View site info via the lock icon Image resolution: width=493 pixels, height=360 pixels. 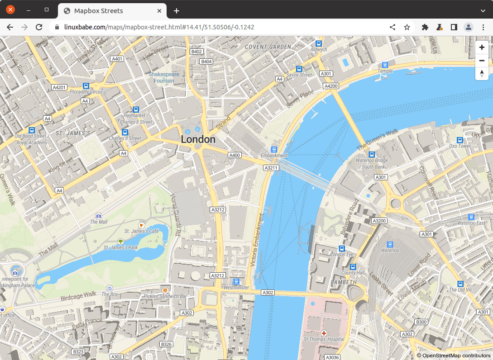57,27
